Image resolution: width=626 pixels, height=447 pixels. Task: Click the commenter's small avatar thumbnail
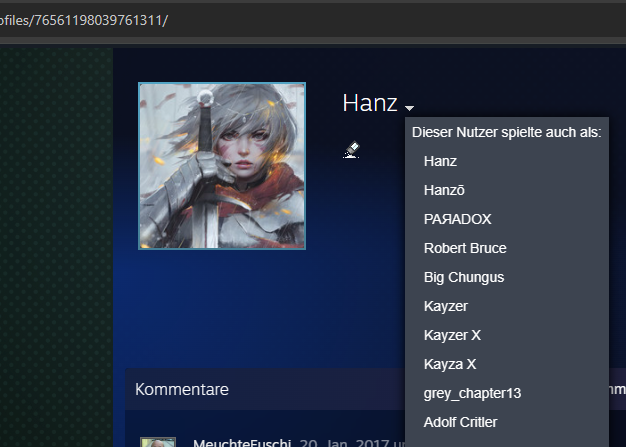pyautogui.click(x=158, y=442)
